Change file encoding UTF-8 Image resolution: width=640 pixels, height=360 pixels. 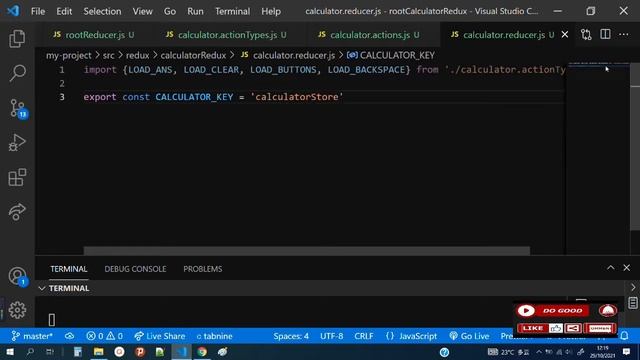tap(331, 336)
